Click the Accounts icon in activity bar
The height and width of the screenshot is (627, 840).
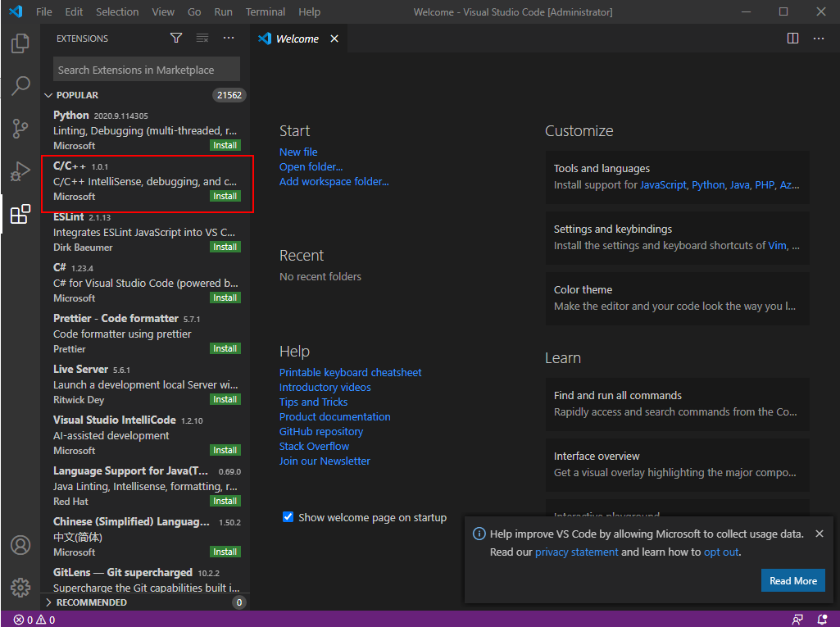coord(20,545)
